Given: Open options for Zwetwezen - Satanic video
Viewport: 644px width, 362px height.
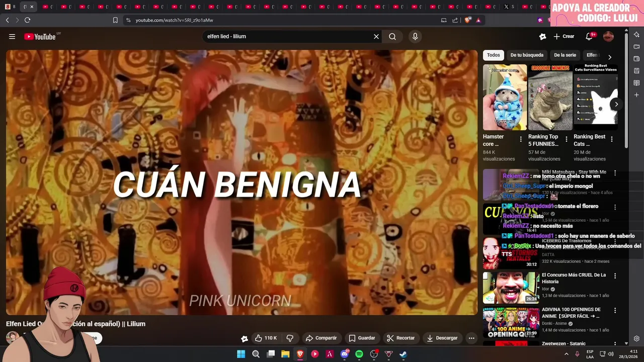Looking at the screenshot, I should (615, 344).
